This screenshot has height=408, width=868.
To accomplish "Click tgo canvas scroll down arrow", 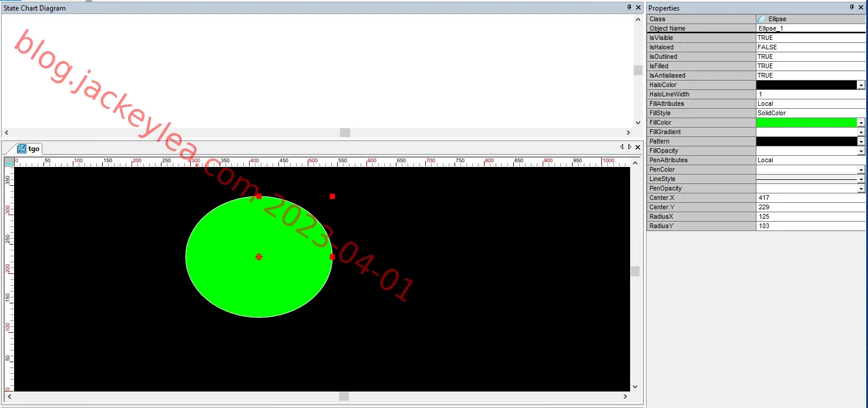I will (635, 386).
